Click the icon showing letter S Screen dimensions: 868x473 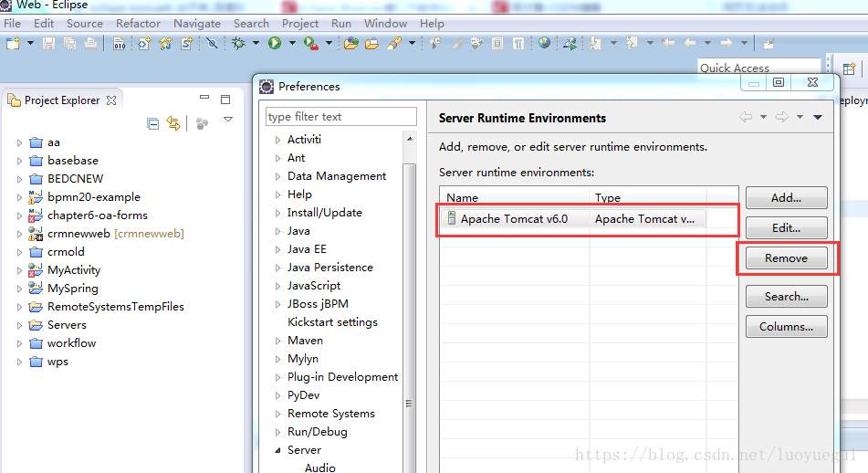[187, 43]
